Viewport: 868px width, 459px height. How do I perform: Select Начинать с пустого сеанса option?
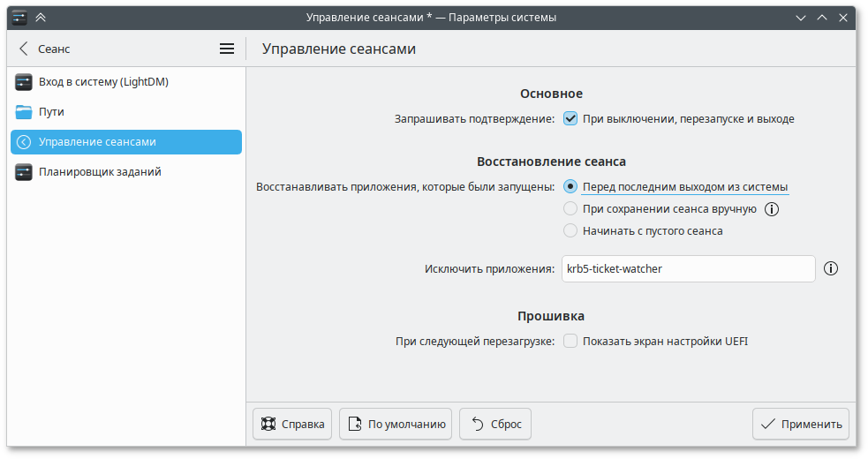(x=570, y=231)
